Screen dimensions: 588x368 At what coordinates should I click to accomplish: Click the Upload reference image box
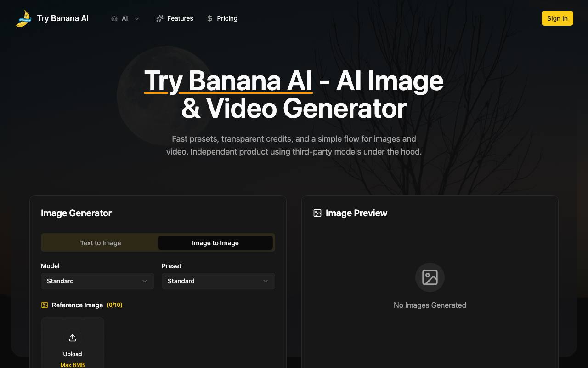(73, 343)
